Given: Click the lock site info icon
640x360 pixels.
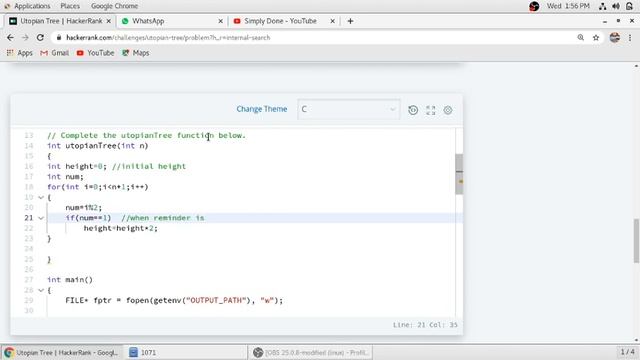Looking at the screenshot, I should [59, 38].
